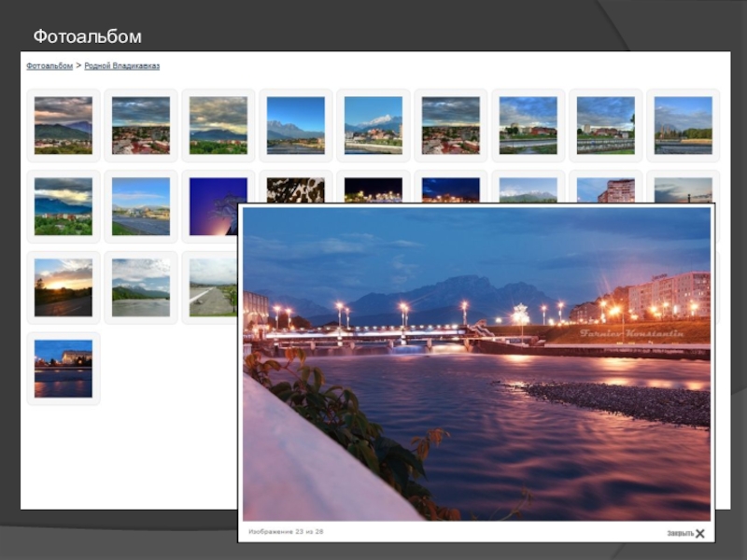This screenshot has width=747, height=560.
Task: Open seventh top-row thumbnail of riverside buildings
Action: tap(528, 125)
